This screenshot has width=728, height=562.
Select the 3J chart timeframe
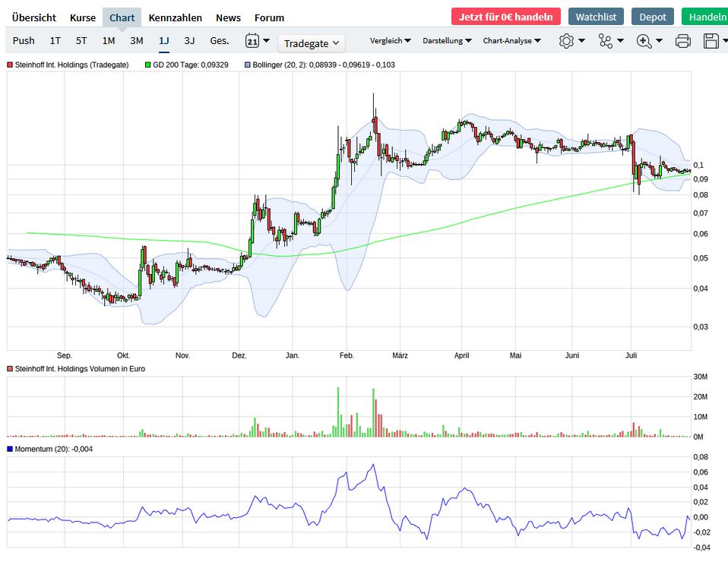click(189, 42)
